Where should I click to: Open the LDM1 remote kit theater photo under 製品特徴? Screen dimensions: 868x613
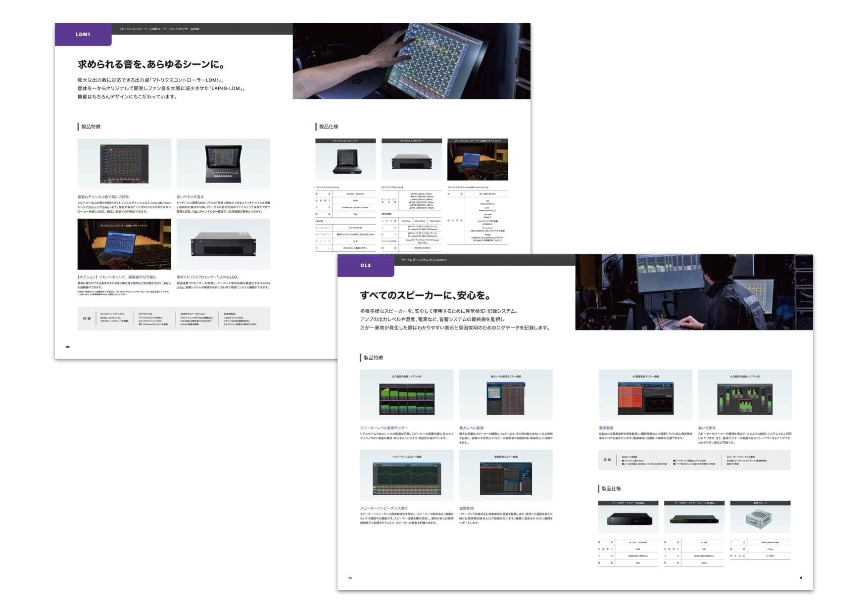pyautogui.click(x=124, y=244)
